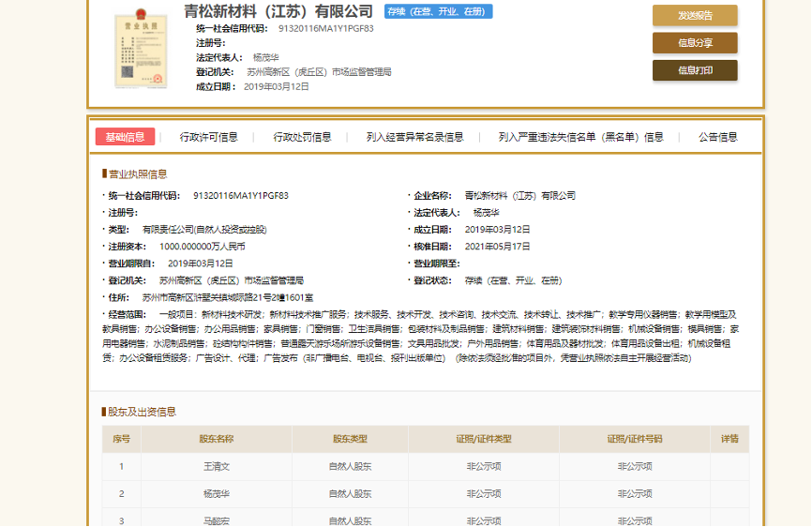Click 证照/证件类型 column header
This screenshot has height=527, width=812.
[484, 439]
